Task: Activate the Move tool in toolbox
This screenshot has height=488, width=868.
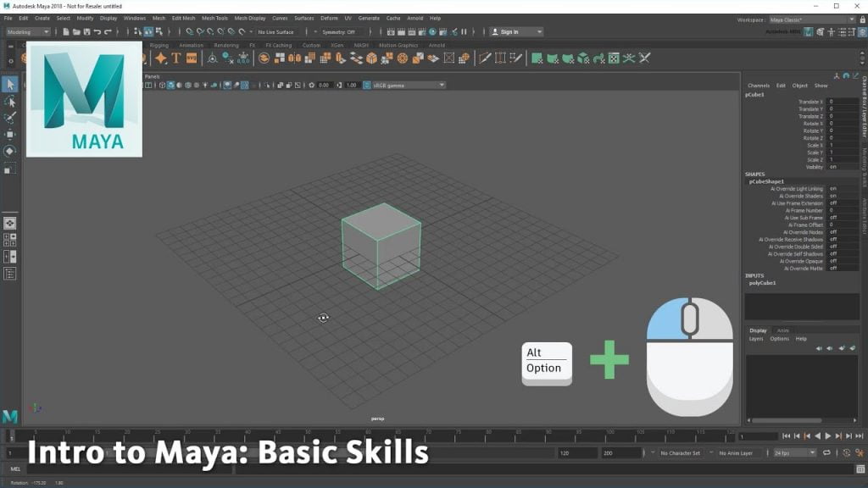Action: click(10, 135)
